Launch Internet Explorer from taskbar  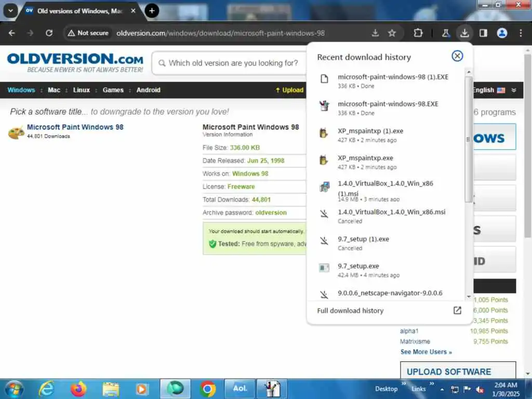click(46, 389)
